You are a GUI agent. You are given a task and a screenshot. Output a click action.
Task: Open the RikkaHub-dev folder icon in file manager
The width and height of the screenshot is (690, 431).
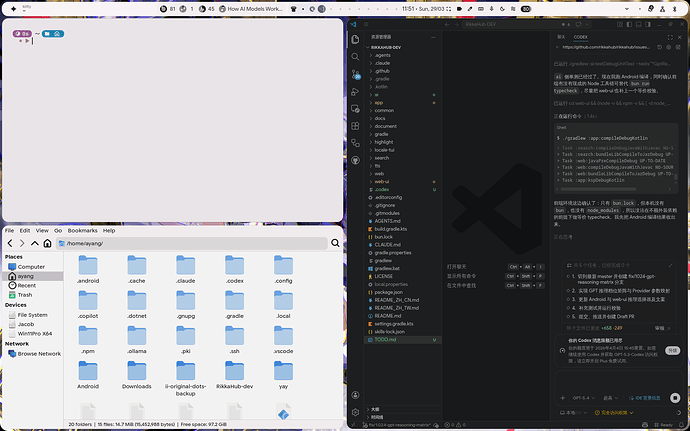(235, 371)
